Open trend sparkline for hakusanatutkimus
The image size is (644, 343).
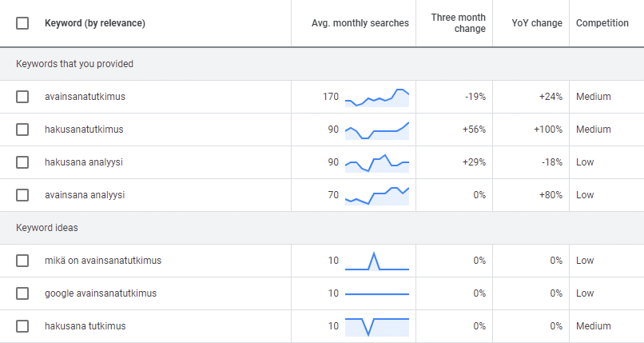(x=377, y=130)
